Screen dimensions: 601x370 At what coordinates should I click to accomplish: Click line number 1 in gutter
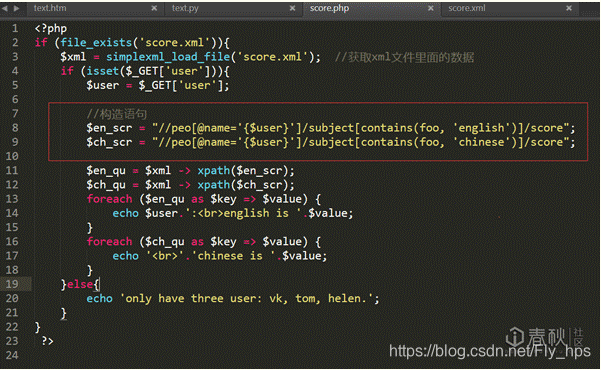tap(15, 28)
